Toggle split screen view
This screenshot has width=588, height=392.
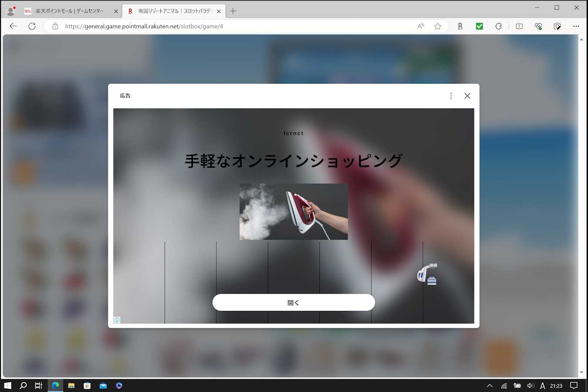(x=519, y=26)
